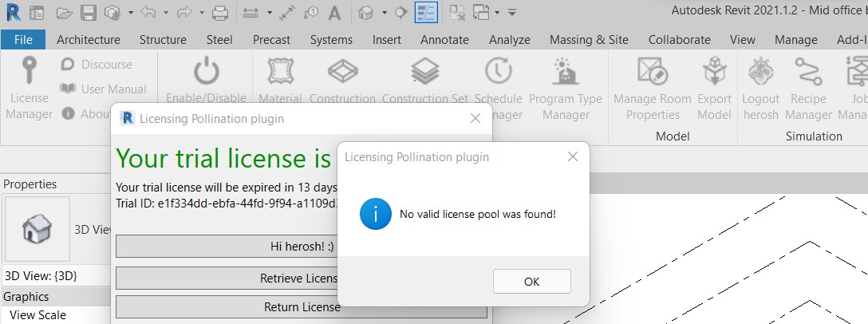Viewport: 868px width, 324px height.
Task: Click the Open folder icon
Action: click(65, 13)
